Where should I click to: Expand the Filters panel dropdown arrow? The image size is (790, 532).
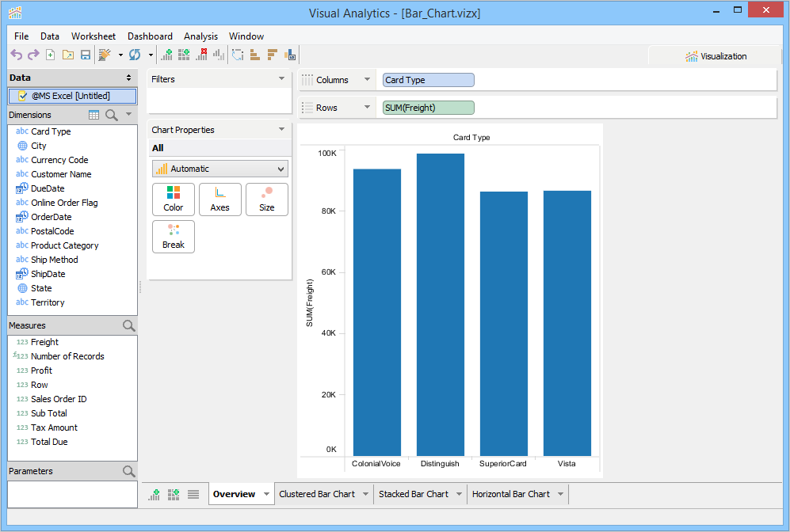pyautogui.click(x=281, y=79)
